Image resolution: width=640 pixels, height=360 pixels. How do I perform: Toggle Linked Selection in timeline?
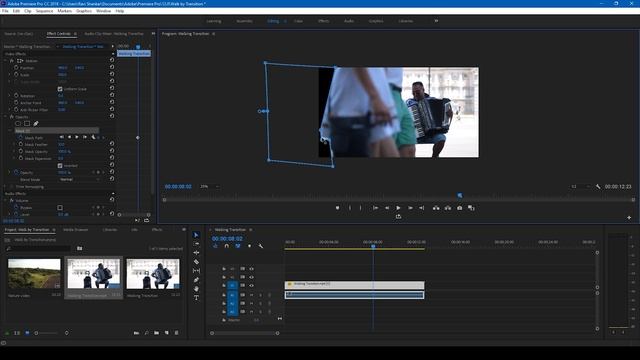[x=238, y=246]
